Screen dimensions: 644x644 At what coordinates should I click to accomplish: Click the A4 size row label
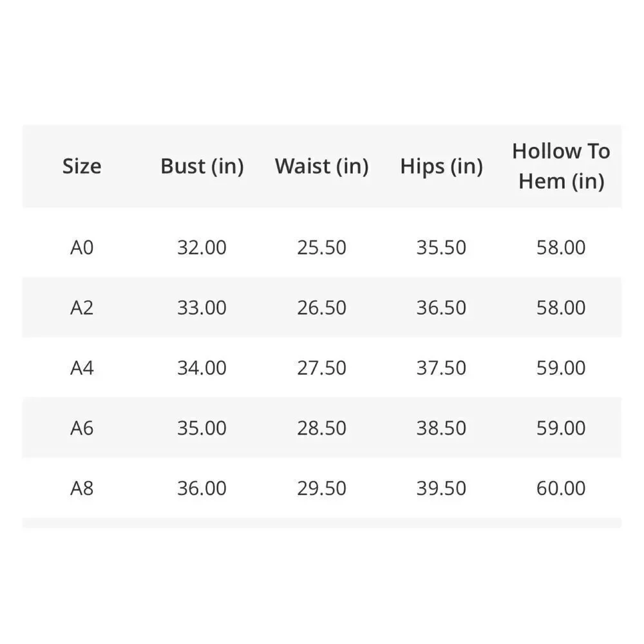pyautogui.click(x=82, y=368)
